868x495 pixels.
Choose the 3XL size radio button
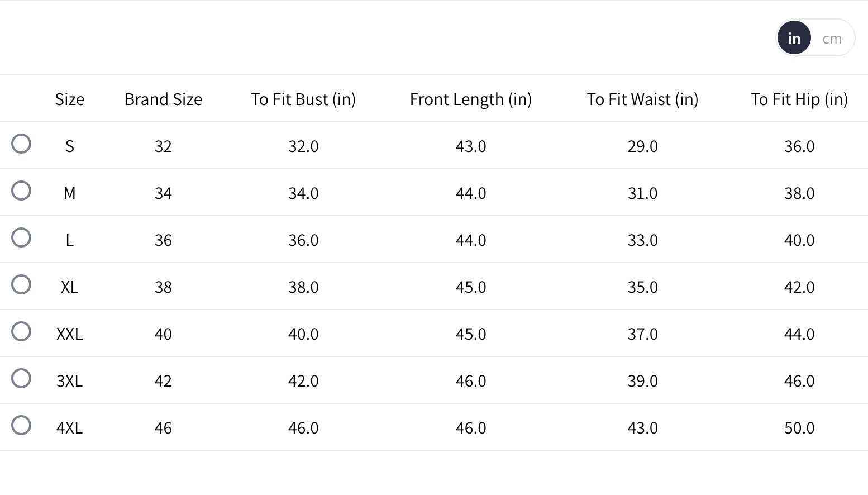(x=21, y=378)
